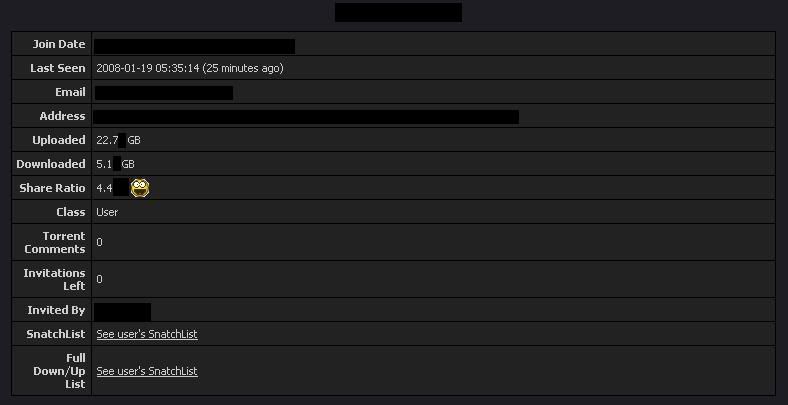Open the SnatchList row's user SnatchList link
The image size is (788, 405).
[x=147, y=334]
